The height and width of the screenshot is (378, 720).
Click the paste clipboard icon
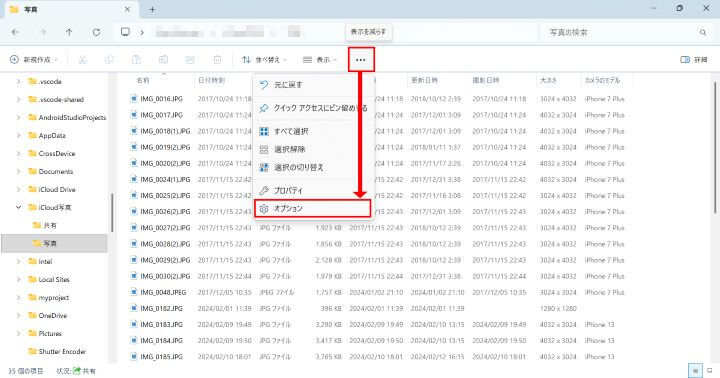[x=136, y=60]
